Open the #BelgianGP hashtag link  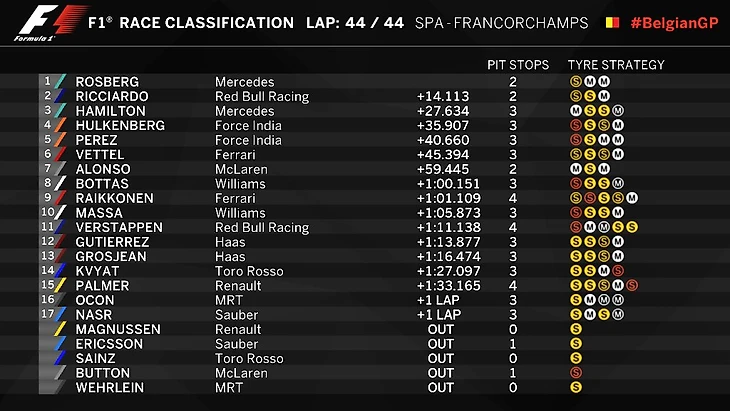[x=654, y=23]
